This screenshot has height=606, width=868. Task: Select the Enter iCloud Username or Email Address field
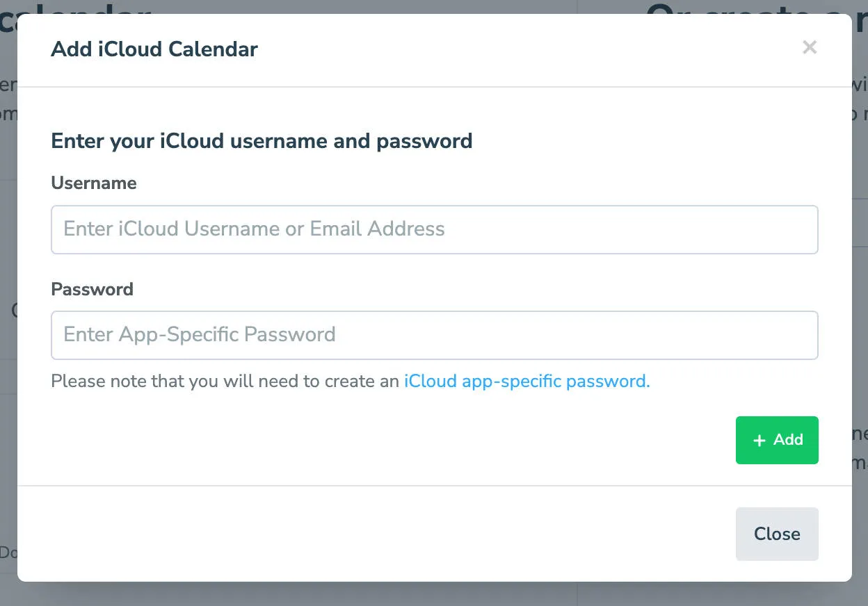pyautogui.click(x=434, y=229)
